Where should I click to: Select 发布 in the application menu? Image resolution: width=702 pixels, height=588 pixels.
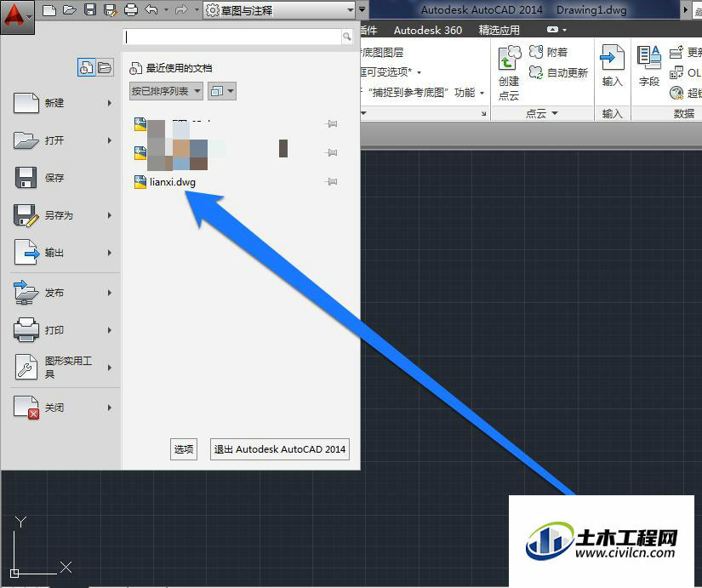[63, 293]
